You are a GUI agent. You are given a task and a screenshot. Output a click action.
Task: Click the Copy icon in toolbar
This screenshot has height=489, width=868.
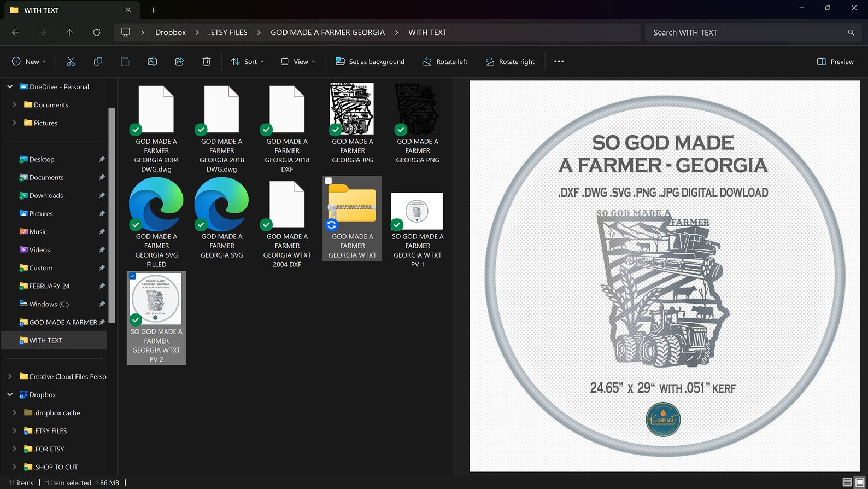pyautogui.click(x=98, y=62)
